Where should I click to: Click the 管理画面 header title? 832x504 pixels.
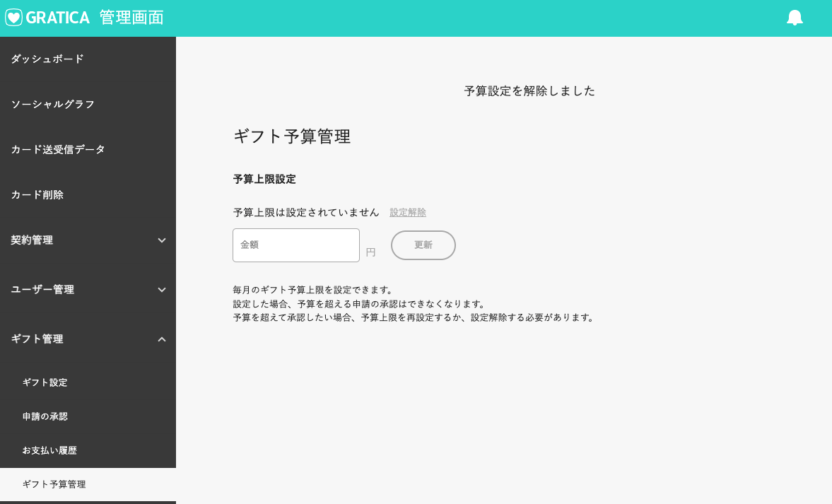(131, 18)
